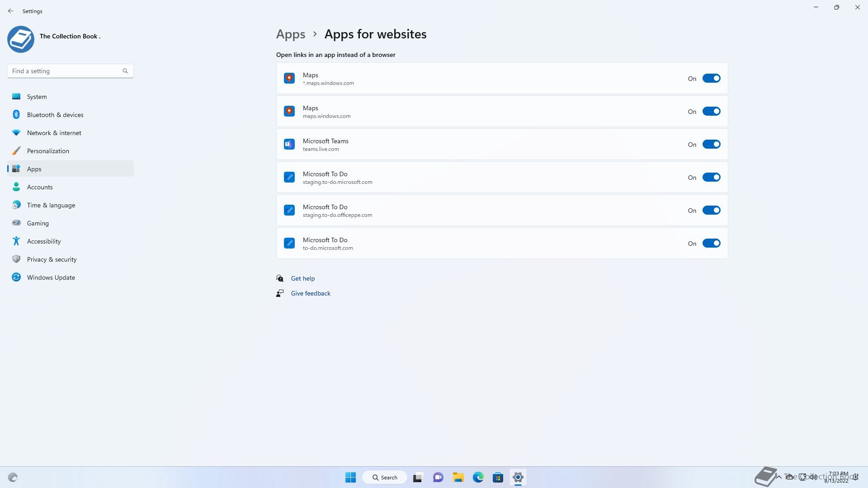Viewport: 868px width, 488px height.
Task: Open File Explorer from the taskbar
Action: 458,477
